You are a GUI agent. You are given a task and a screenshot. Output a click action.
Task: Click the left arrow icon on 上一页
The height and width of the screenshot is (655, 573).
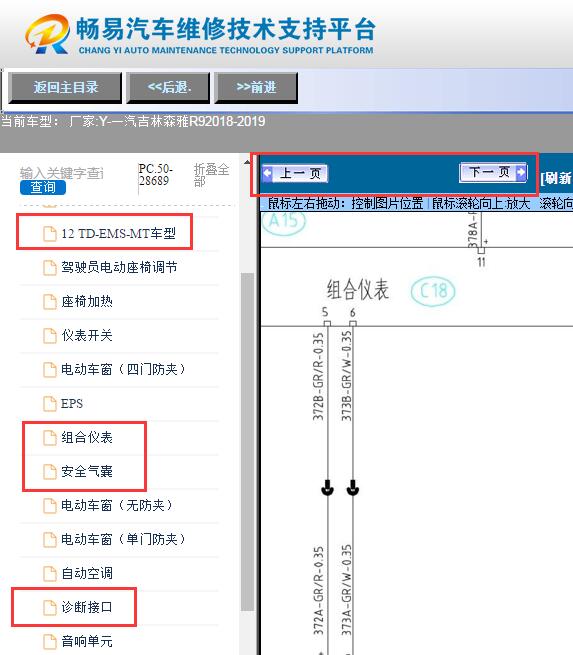point(267,173)
